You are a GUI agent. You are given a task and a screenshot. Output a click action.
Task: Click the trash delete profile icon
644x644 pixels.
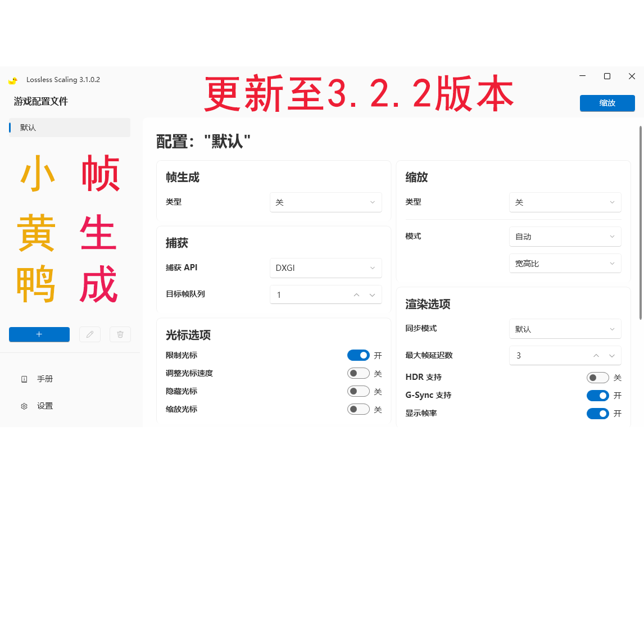(x=120, y=334)
